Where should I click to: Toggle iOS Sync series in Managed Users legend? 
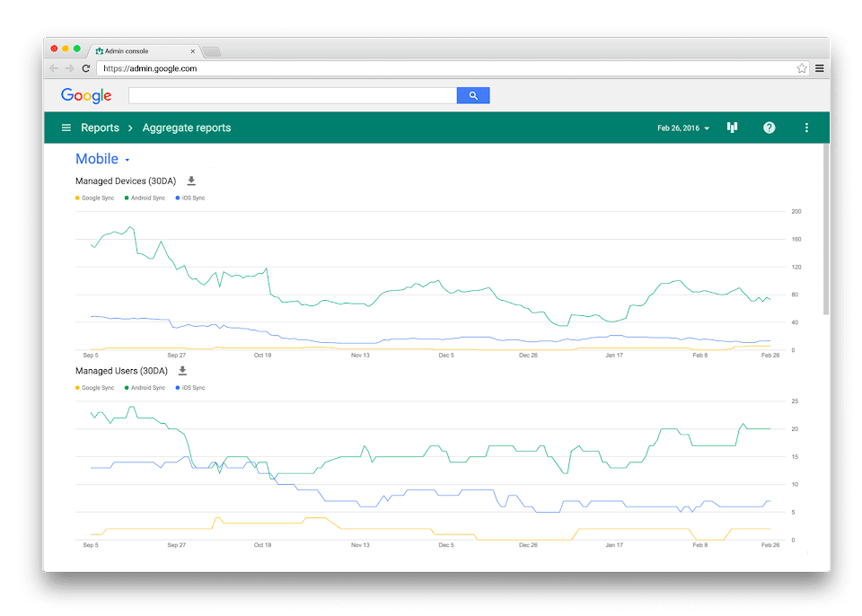tap(190, 388)
